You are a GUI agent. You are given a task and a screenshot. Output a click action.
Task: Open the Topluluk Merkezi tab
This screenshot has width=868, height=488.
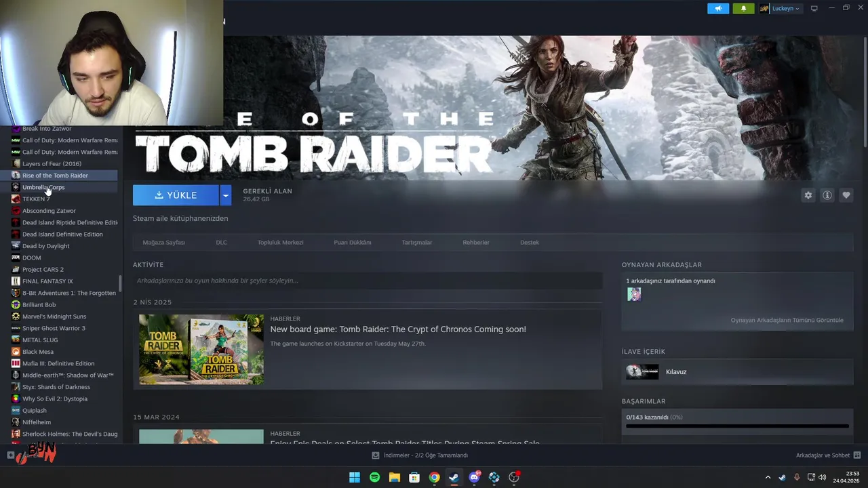tap(280, 242)
